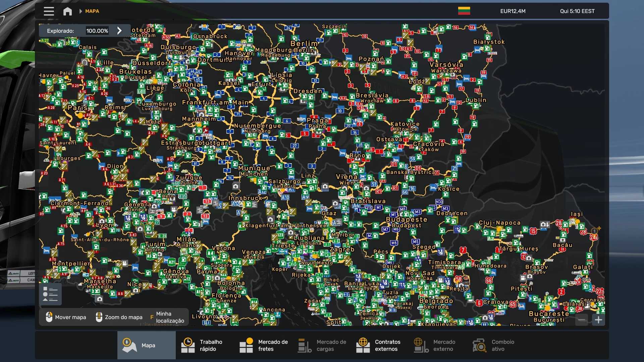Click the MAPA breadcrumb chevron
This screenshot has height=362, width=644.
pos(80,11)
